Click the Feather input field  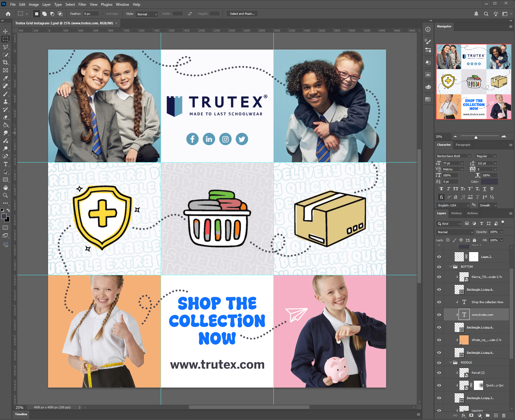click(x=91, y=14)
